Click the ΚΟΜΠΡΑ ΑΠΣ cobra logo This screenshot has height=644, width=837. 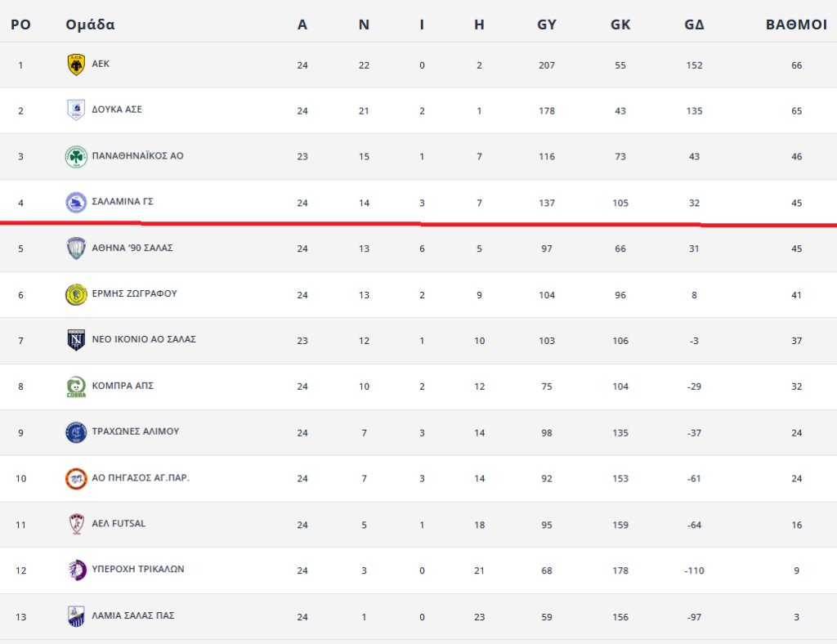pos(76,387)
